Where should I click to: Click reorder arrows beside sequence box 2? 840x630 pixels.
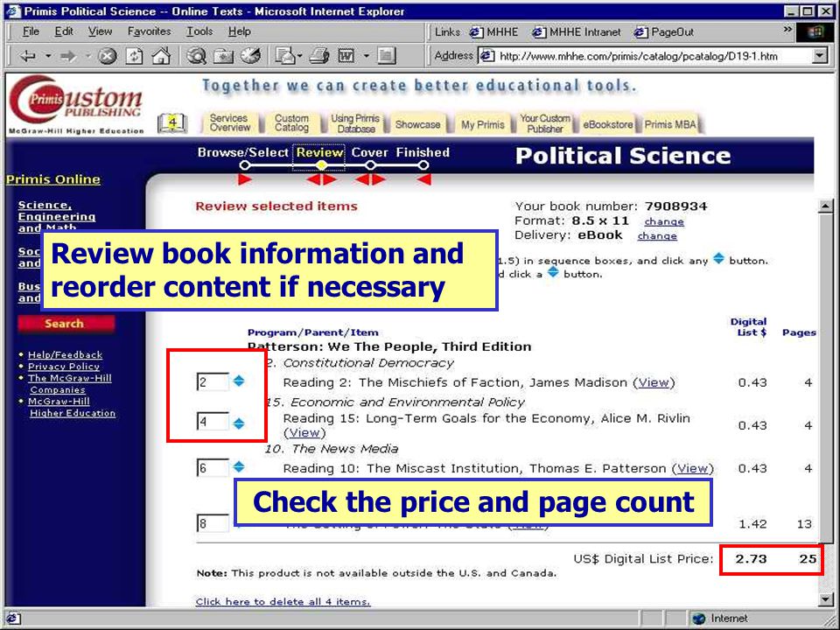pos(239,381)
